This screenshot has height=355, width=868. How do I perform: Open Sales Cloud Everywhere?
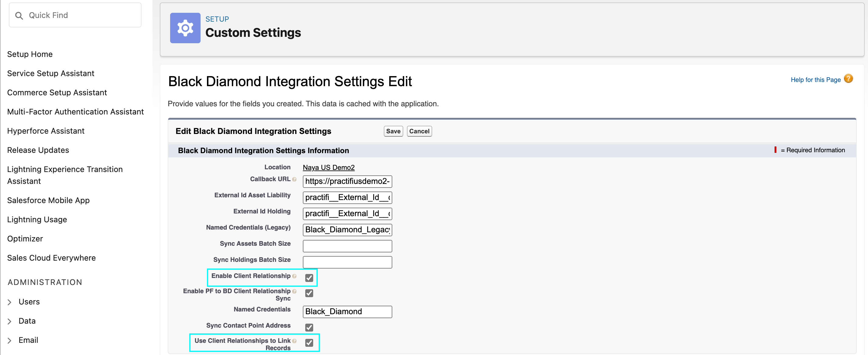click(51, 258)
